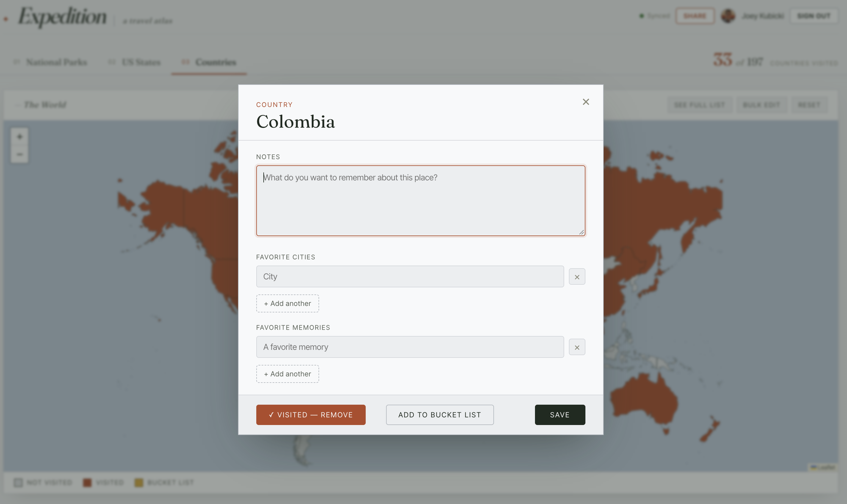Add another favorite memory
The image size is (847, 504).
[x=288, y=374]
